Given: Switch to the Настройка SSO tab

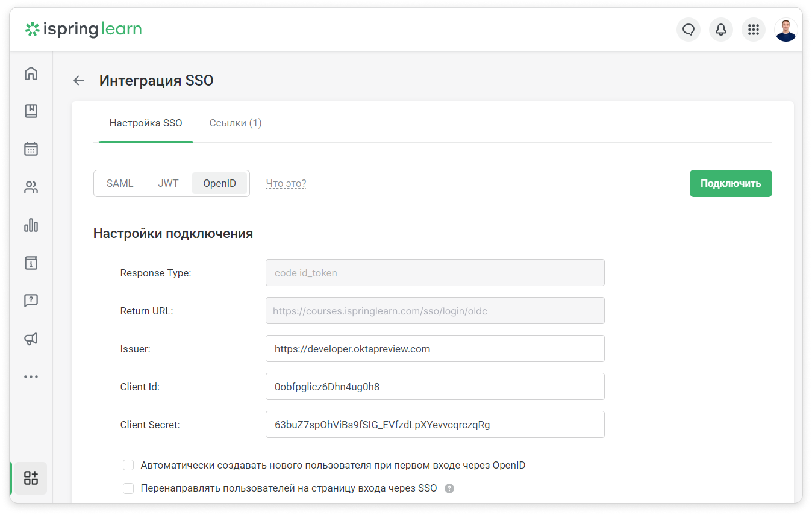Looking at the screenshot, I should [146, 123].
